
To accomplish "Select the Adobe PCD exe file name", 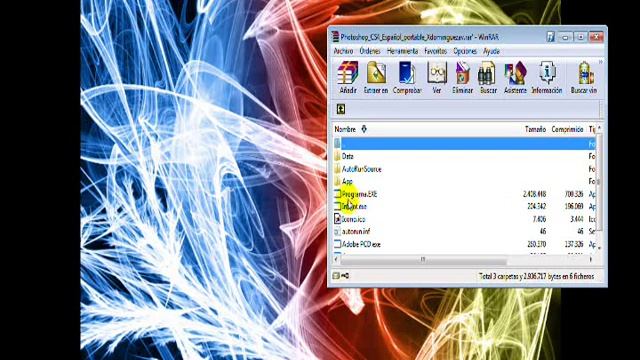I will tap(361, 244).
